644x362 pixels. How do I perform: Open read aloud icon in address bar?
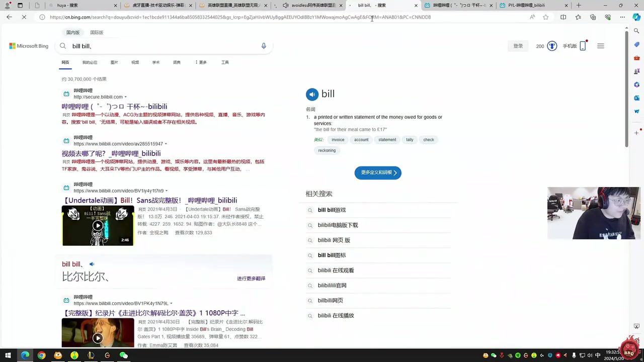pyautogui.click(x=532, y=17)
